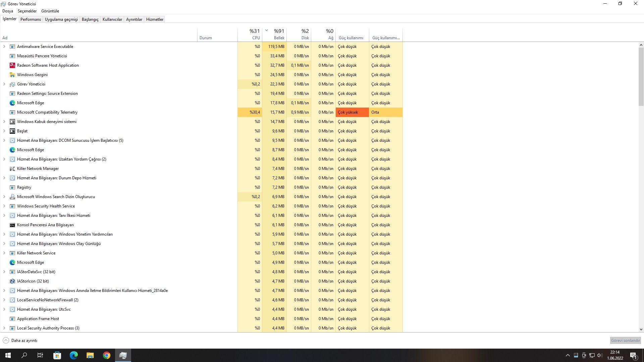The height and width of the screenshot is (362, 644).
Task: Open the Seçenekler menu
Action: (27, 11)
